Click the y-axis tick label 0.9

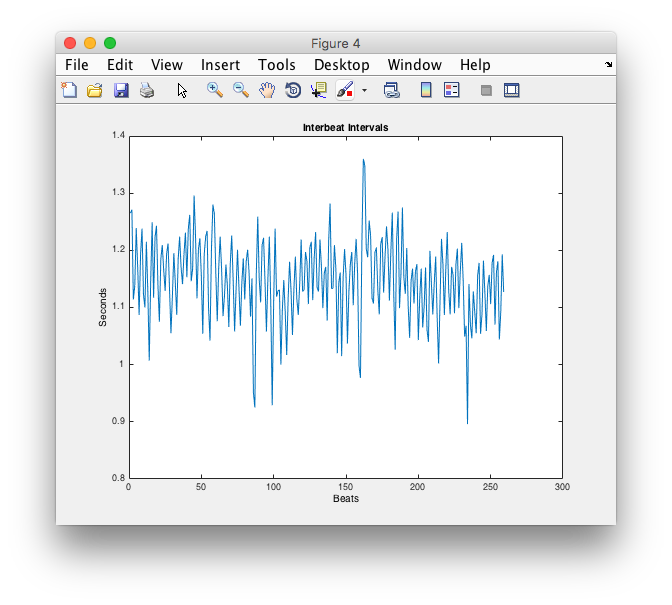pyautogui.click(x=118, y=421)
